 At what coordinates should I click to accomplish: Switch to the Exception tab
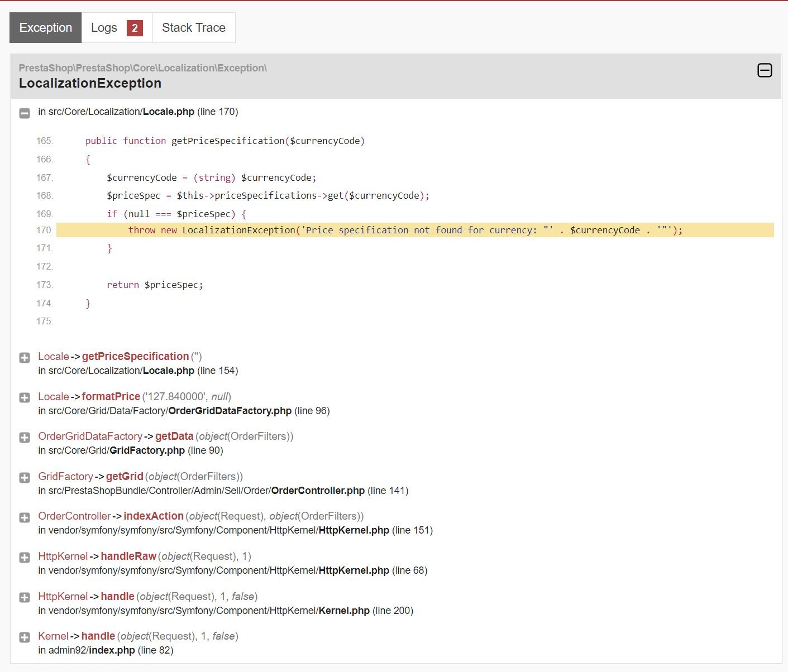coord(46,27)
